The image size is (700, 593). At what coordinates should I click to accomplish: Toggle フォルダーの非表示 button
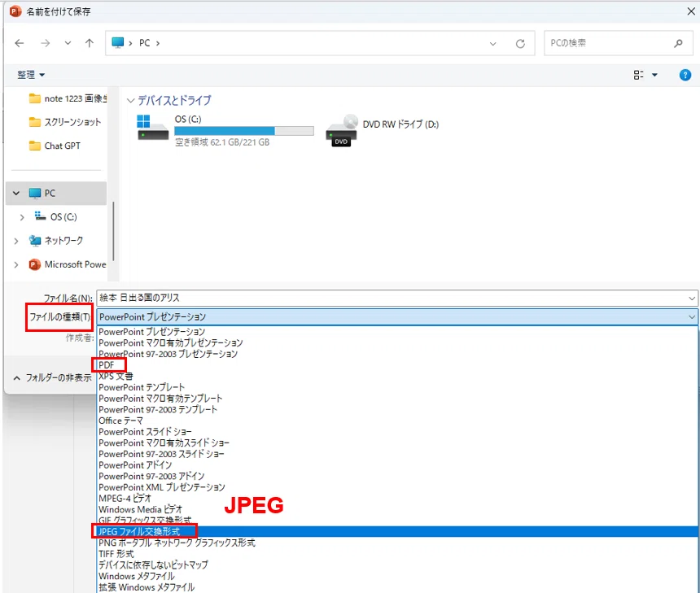[x=52, y=378]
